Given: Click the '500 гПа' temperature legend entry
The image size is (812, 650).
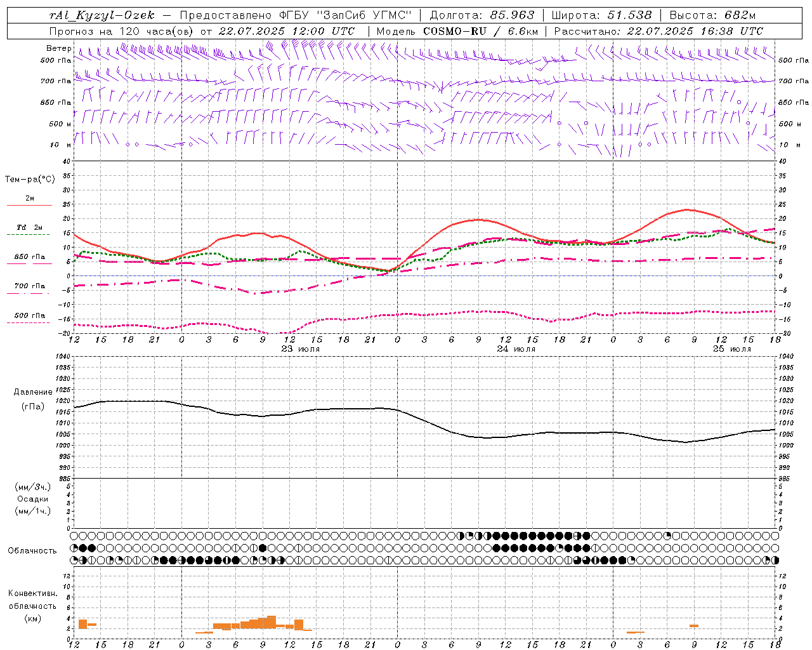Looking at the screenshot, I should pos(30,315).
